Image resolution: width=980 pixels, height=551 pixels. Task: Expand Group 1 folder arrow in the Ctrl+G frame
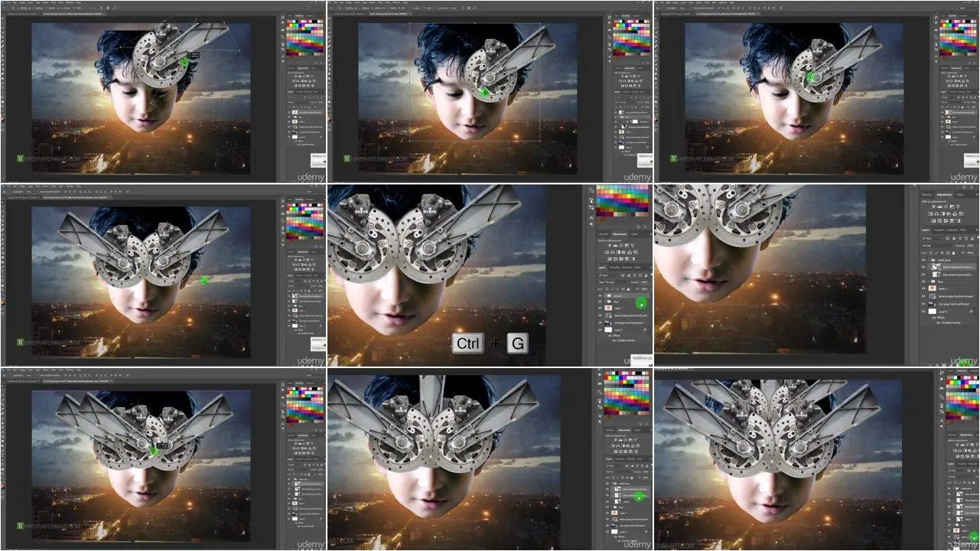tap(605, 295)
